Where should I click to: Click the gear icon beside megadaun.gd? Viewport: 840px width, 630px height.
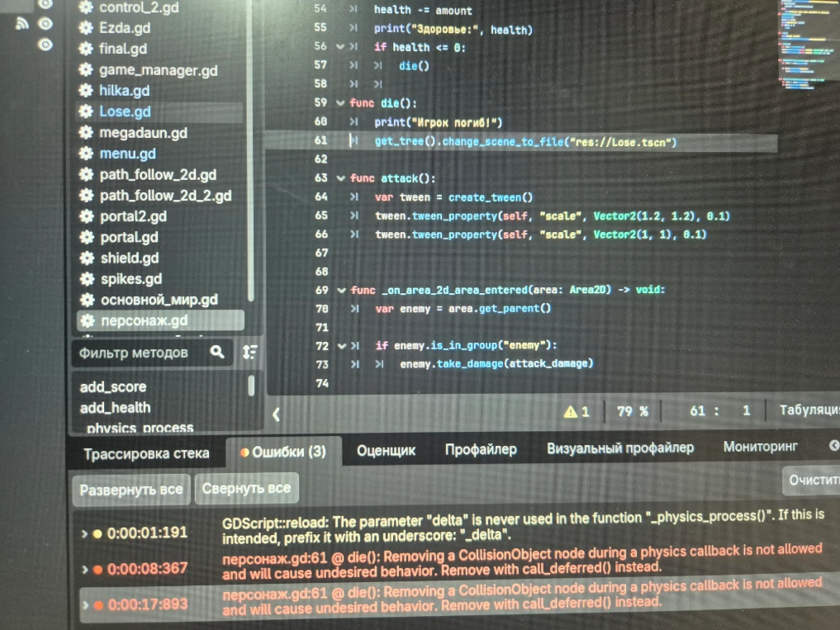pos(86,132)
